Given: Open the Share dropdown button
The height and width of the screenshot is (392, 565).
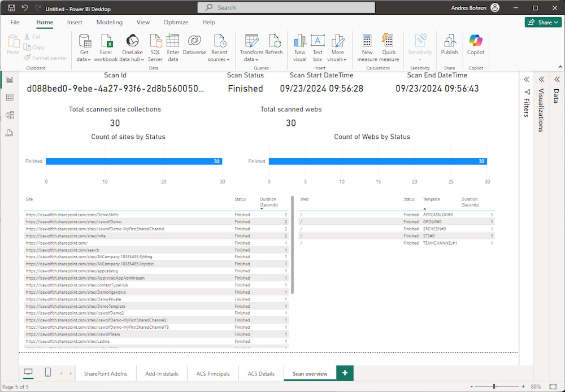Looking at the screenshot, I should click(543, 23).
